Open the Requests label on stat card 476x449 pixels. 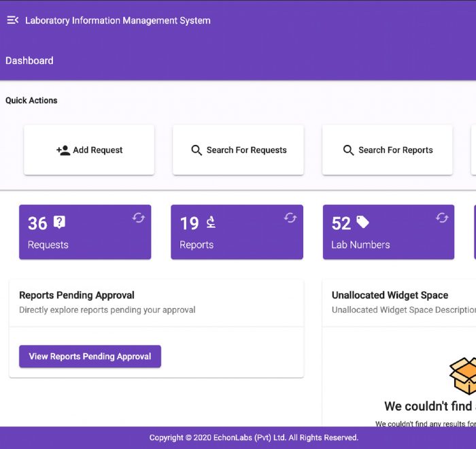click(x=48, y=245)
